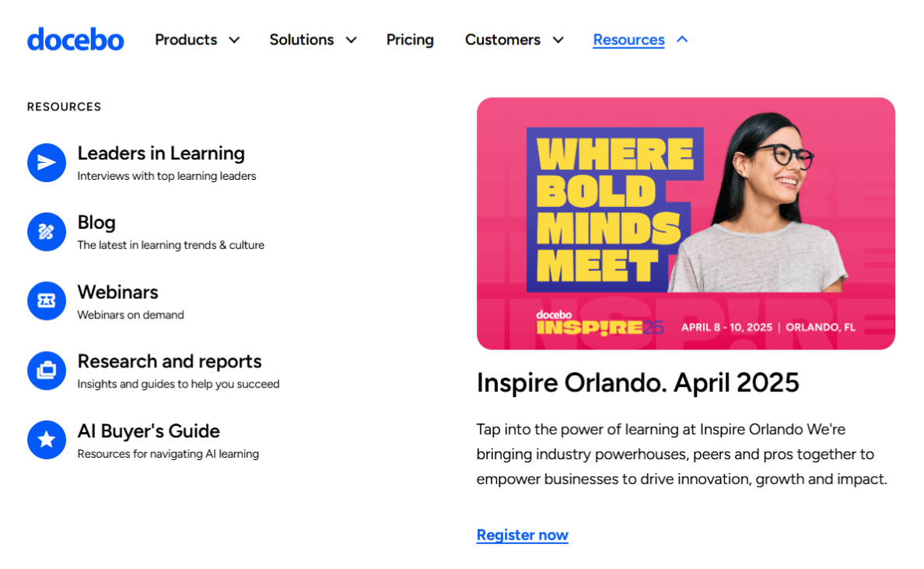Click 'Webinars on demand' subtitle
924x569 pixels.
pos(131,315)
